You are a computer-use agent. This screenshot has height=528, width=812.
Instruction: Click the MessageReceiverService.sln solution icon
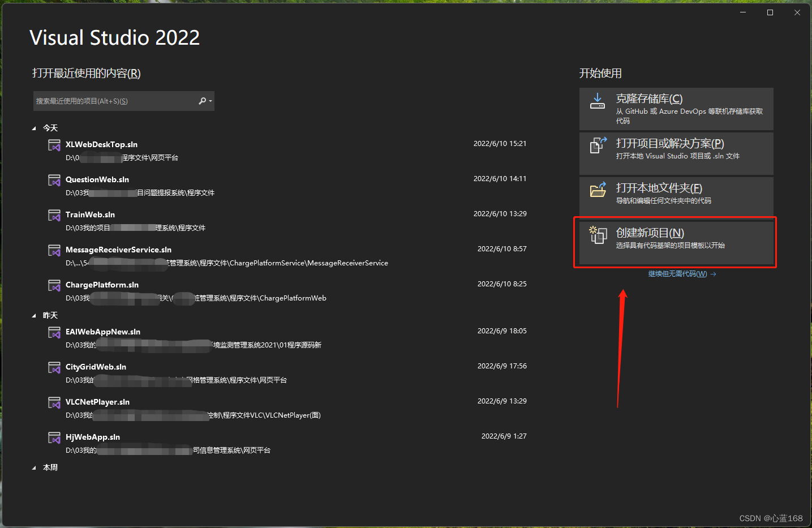54,251
